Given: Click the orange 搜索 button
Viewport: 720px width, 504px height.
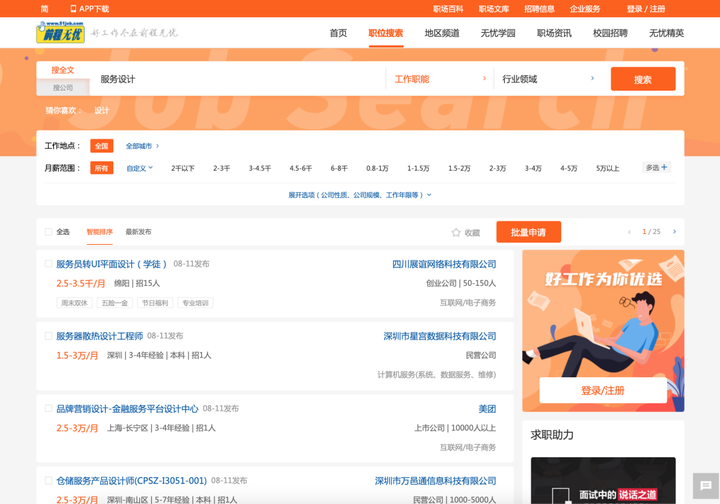Looking at the screenshot, I should pos(643,79).
